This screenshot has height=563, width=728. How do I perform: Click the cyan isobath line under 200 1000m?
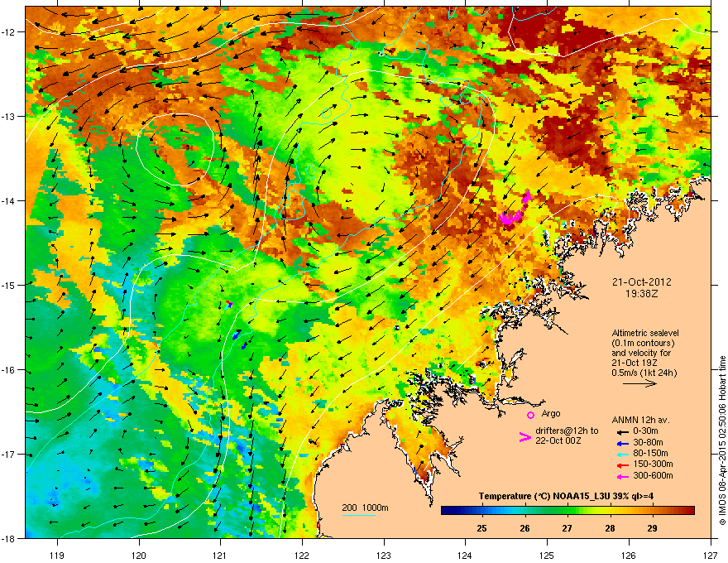359,516
